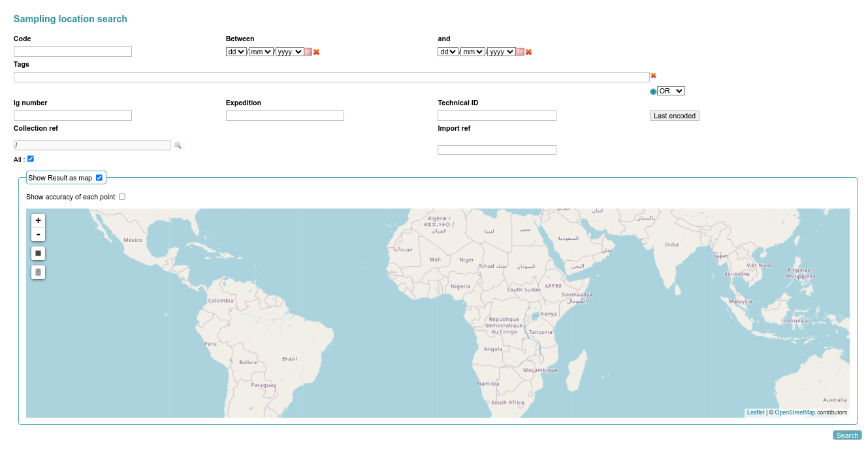Zoom out on the map
This screenshot has height=453, width=868.
(39, 235)
